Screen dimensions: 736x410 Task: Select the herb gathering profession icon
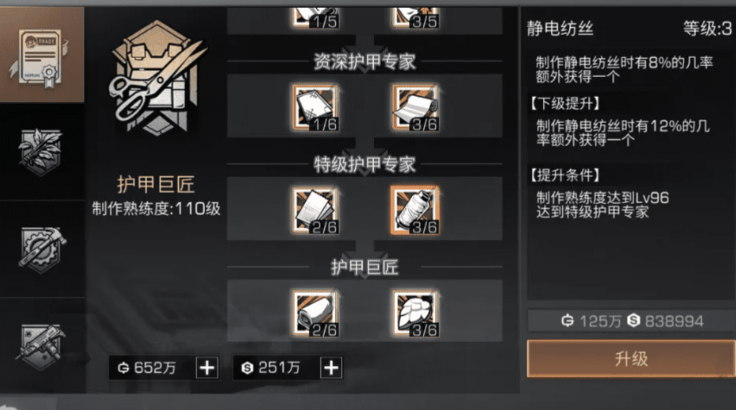pyautogui.click(x=40, y=152)
